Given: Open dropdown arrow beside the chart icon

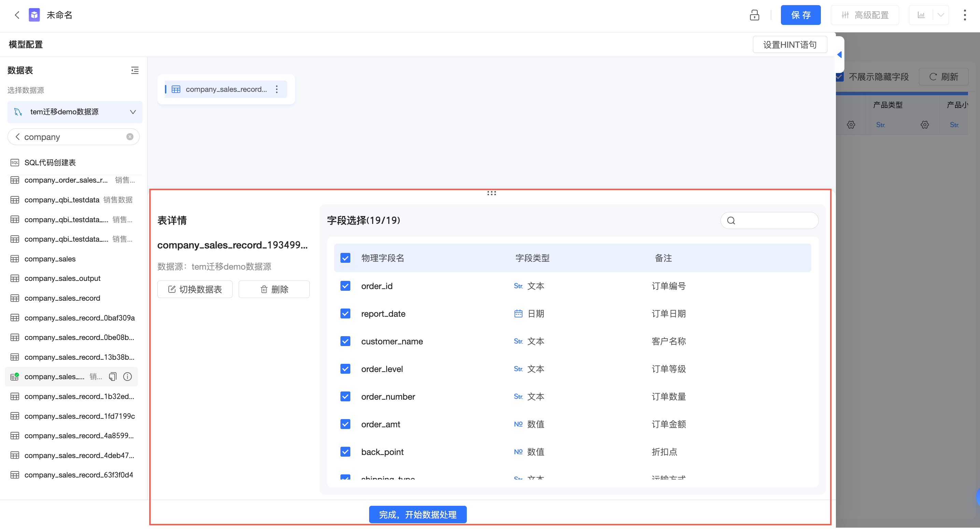Looking at the screenshot, I should click(941, 15).
